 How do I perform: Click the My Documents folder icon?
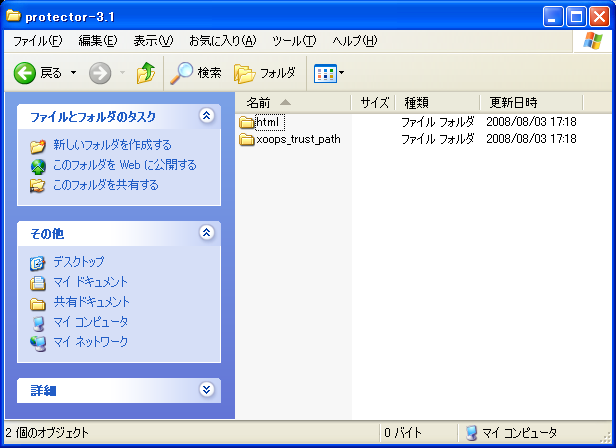tap(38, 283)
